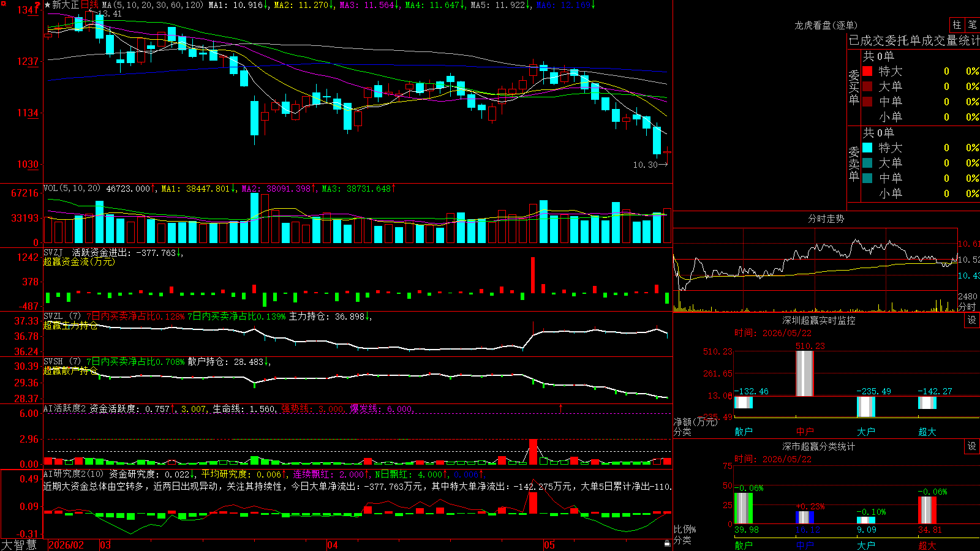Click the dark red 中单 swatch under 委买单
Viewport: 980px width, 551px height.
click(x=867, y=101)
